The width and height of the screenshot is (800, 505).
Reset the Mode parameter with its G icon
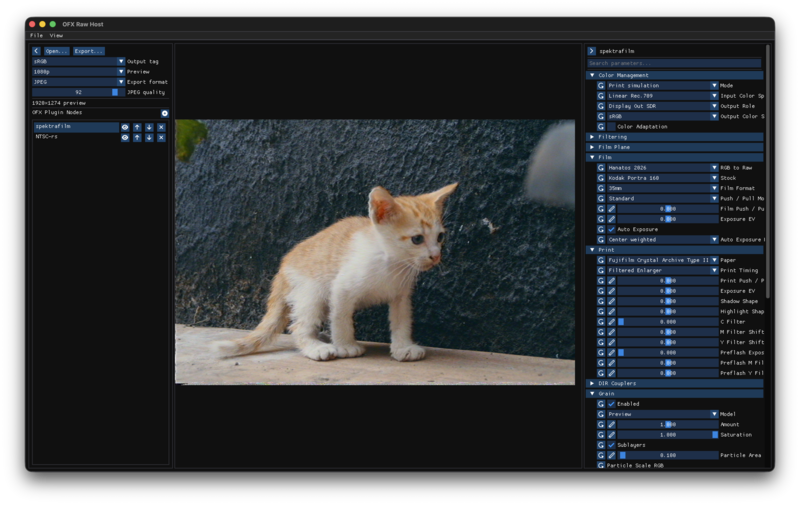tap(601, 86)
